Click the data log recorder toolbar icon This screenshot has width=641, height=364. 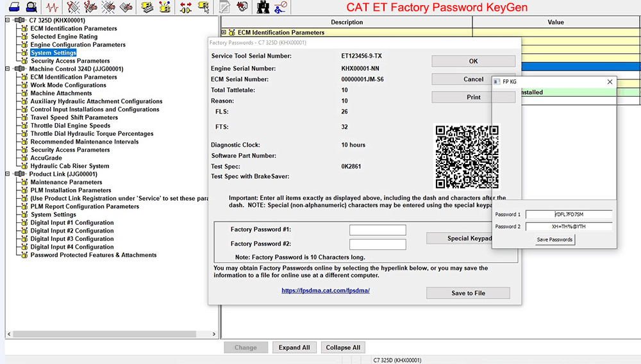click(242, 6)
